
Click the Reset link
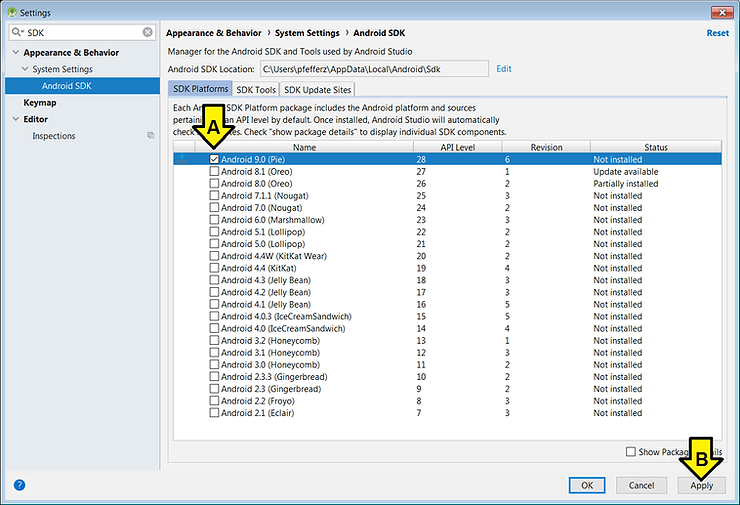717,33
